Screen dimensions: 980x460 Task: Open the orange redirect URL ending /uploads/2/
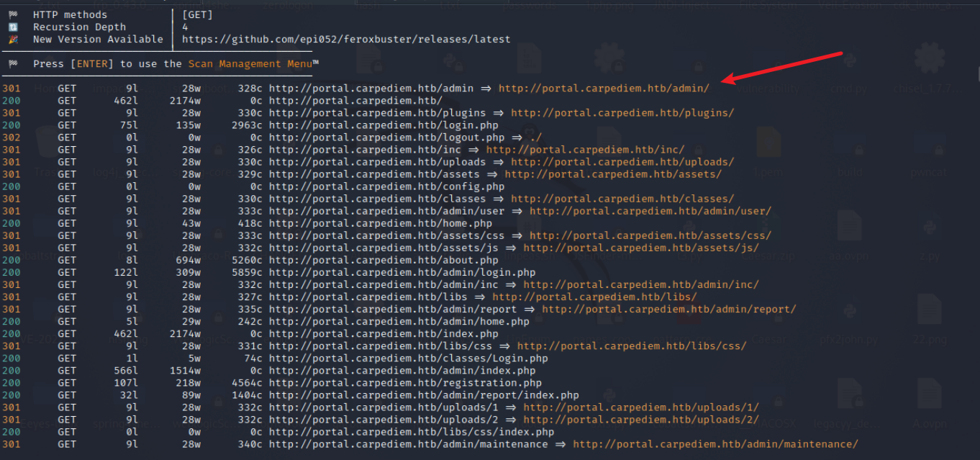pos(641,418)
